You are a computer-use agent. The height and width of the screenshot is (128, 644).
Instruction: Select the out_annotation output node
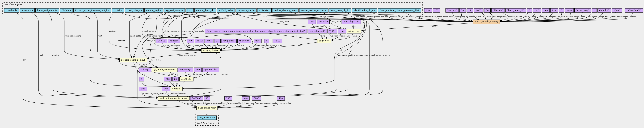[x=207, y=118]
